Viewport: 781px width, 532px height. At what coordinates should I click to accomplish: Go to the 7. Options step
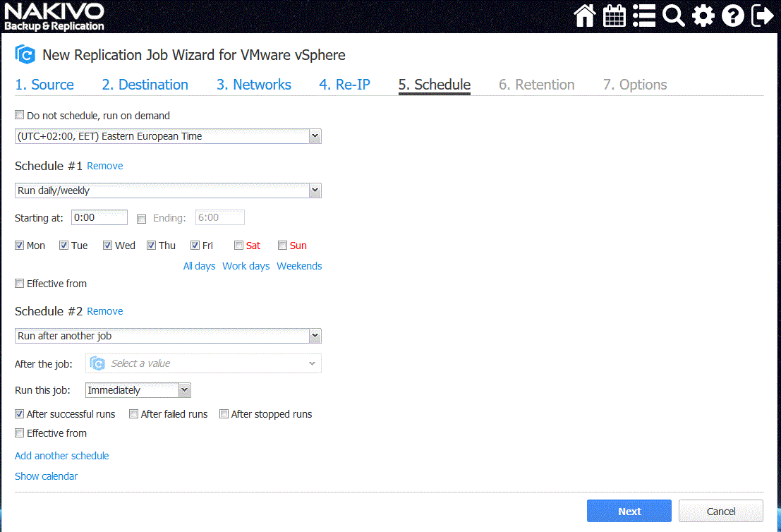635,85
